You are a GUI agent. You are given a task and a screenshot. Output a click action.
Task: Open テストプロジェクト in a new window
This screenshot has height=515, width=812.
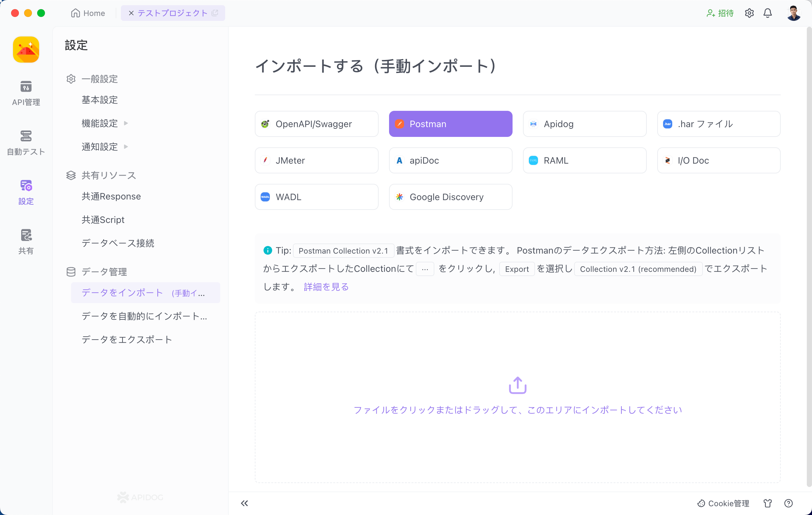215,13
